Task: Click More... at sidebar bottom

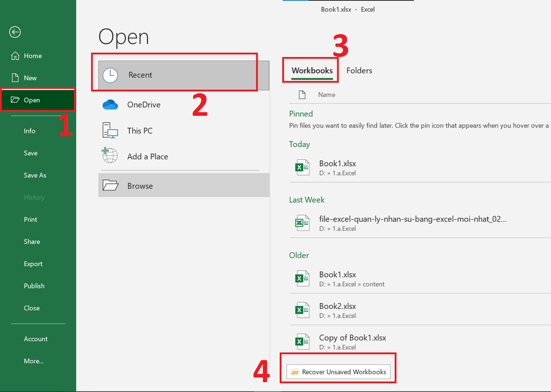Action: pos(34,361)
